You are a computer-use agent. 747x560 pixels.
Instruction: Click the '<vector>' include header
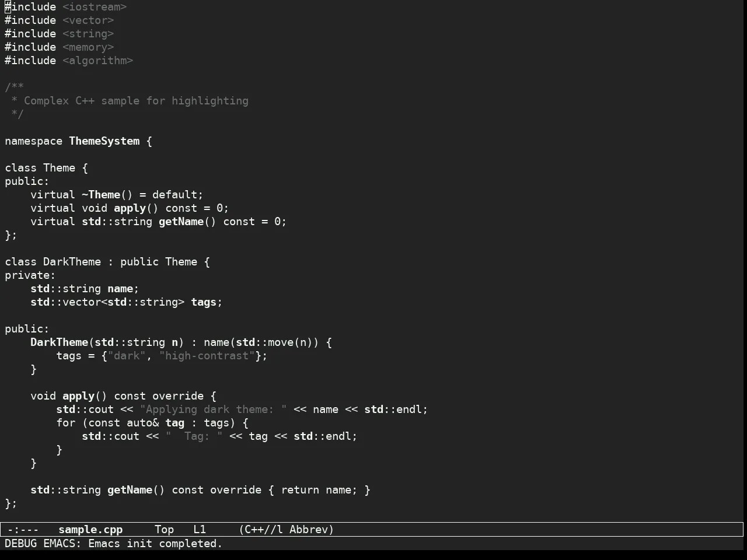click(88, 20)
